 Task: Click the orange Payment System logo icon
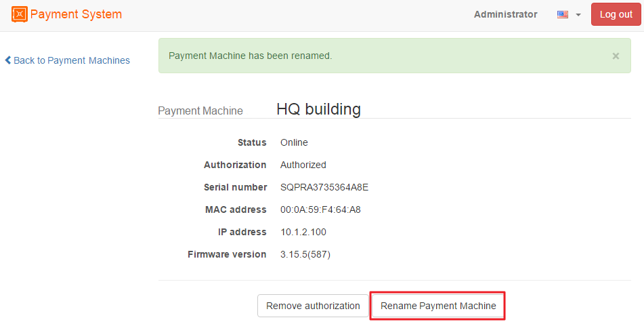click(x=20, y=14)
